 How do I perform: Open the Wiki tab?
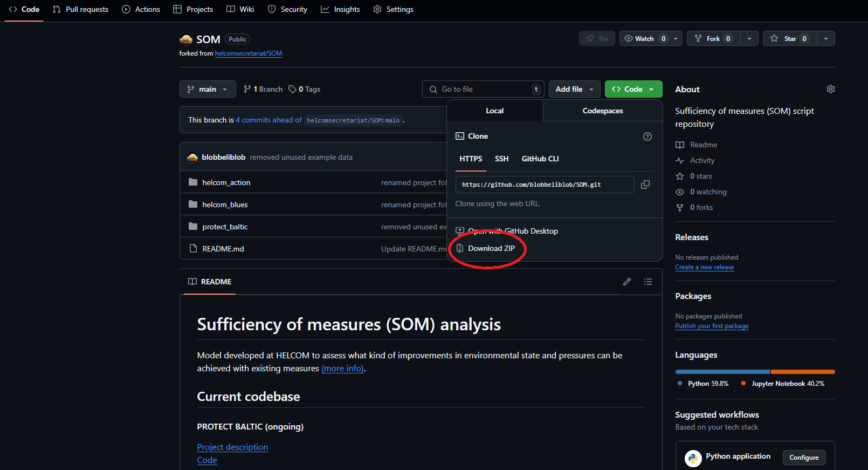click(240, 9)
